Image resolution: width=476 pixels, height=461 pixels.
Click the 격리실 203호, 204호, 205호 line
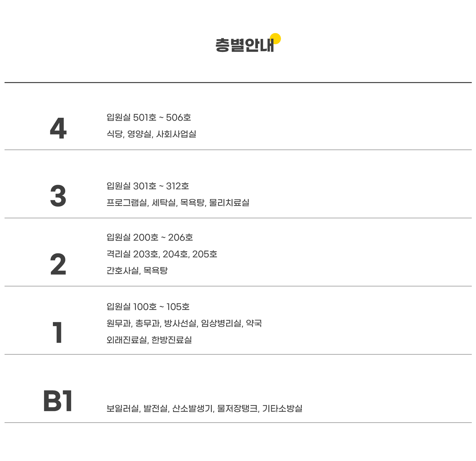[x=162, y=254]
